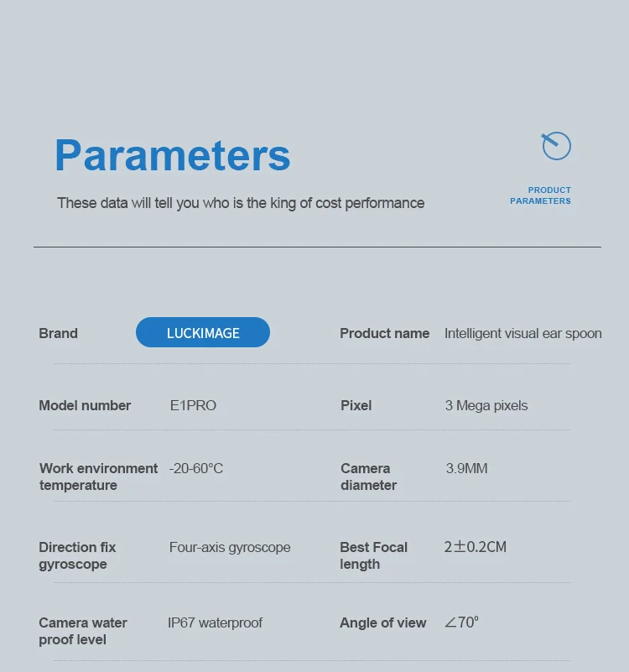The width and height of the screenshot is (629, 672).
Task: Select the 3 Mega pixels value
Action: click(486, 405)
